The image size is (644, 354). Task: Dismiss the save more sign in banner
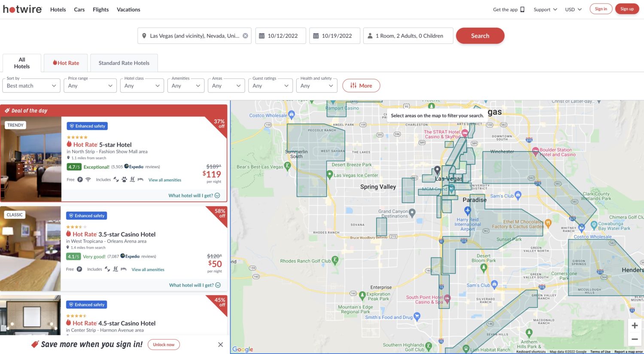220,344
